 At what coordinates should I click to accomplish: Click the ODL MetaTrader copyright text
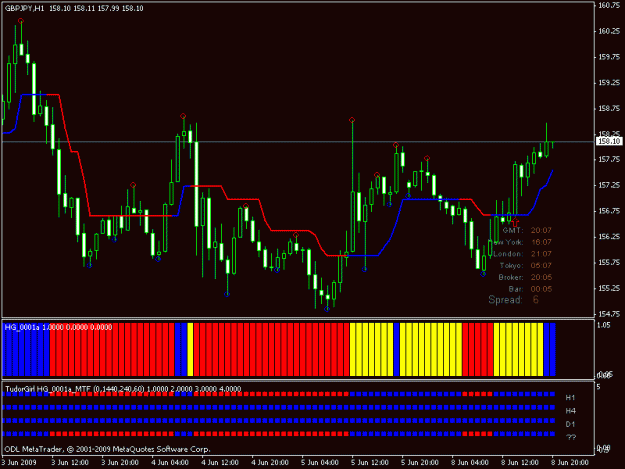108,449
